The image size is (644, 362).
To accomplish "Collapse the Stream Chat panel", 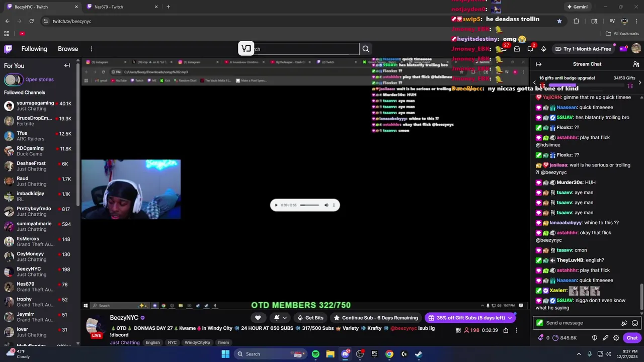I will pyautogui.click(x=538, y=64).
